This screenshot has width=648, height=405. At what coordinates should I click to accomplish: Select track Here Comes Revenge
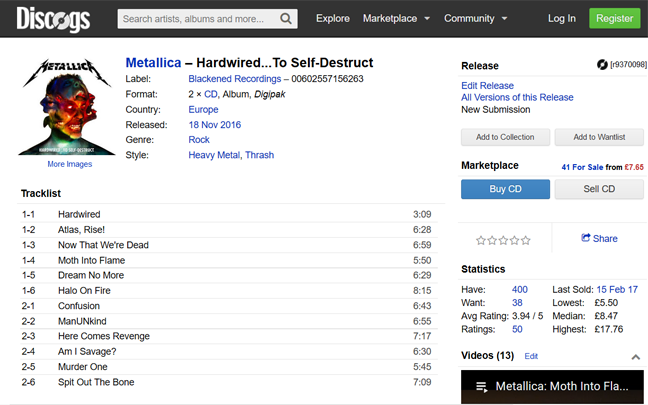click(x=104, y=336)
